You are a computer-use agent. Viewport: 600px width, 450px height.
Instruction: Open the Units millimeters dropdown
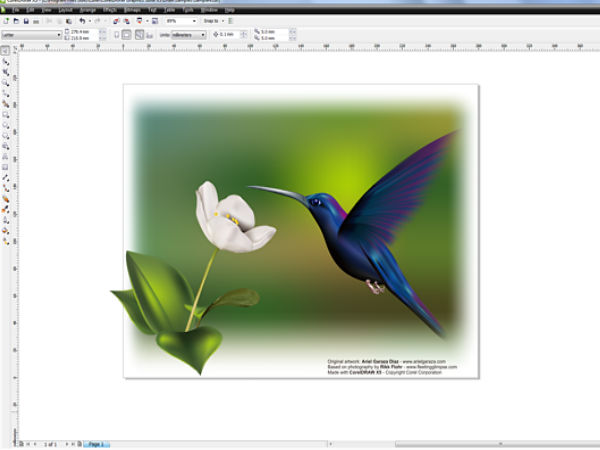188,35
